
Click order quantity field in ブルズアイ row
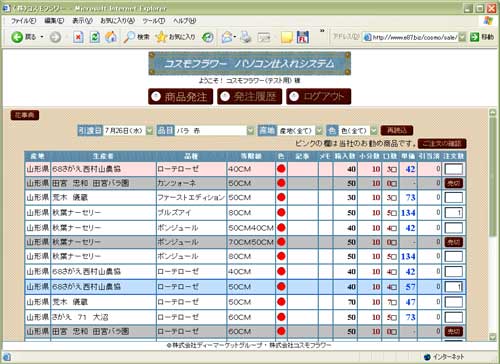pos(454,213)
